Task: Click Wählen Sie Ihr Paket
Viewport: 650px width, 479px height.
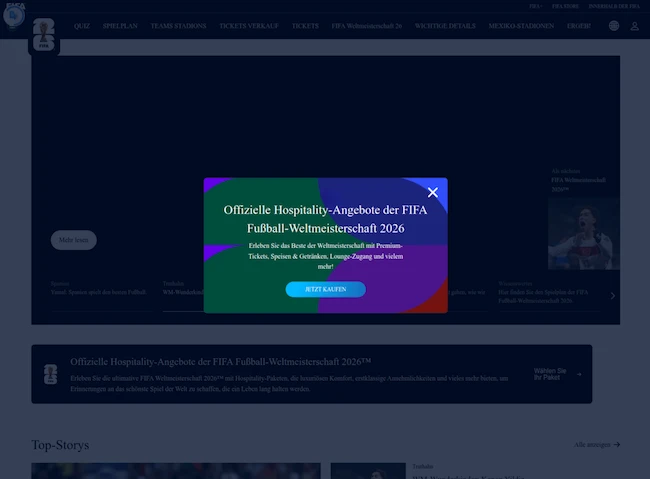Action: [550, 374]
